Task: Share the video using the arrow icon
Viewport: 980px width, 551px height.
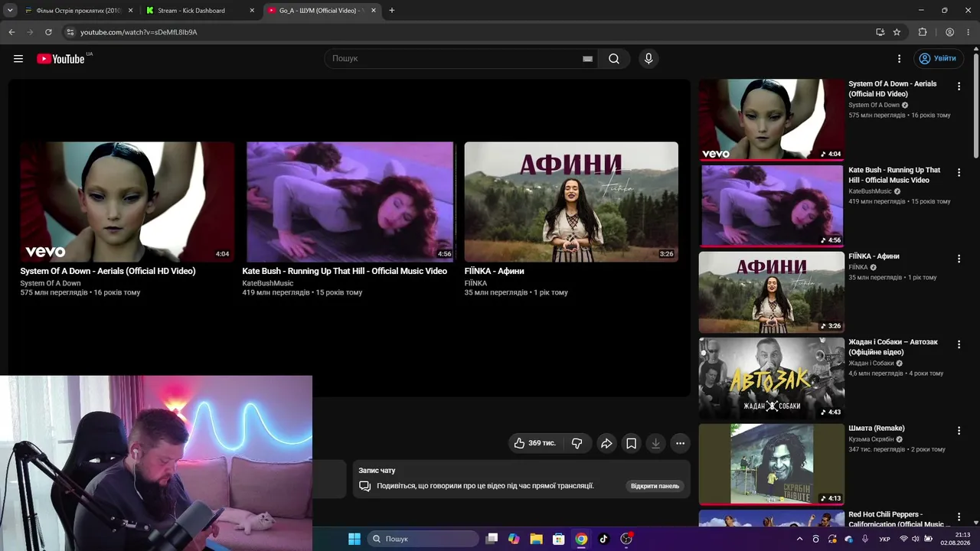Action: point(606,443)
